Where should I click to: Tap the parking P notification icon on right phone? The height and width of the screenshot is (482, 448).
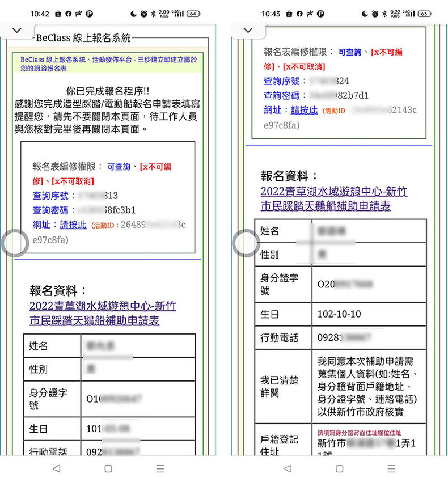[x=320, y=14]
